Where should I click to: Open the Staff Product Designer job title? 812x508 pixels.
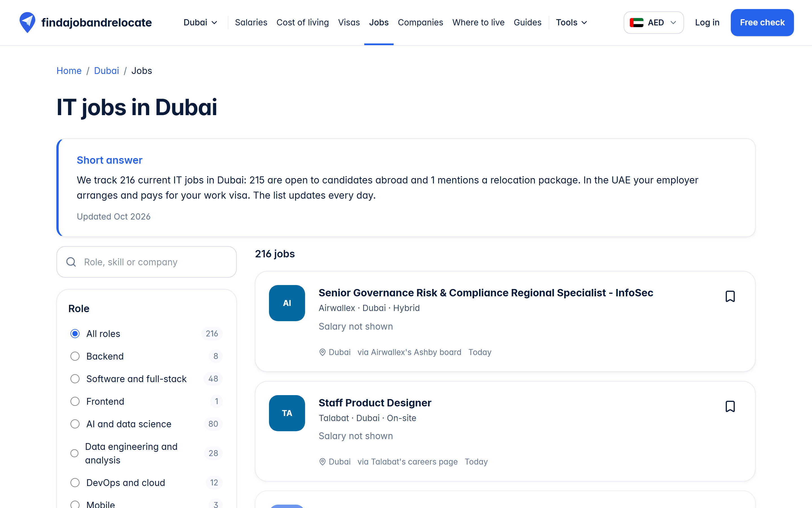point(375,402)
